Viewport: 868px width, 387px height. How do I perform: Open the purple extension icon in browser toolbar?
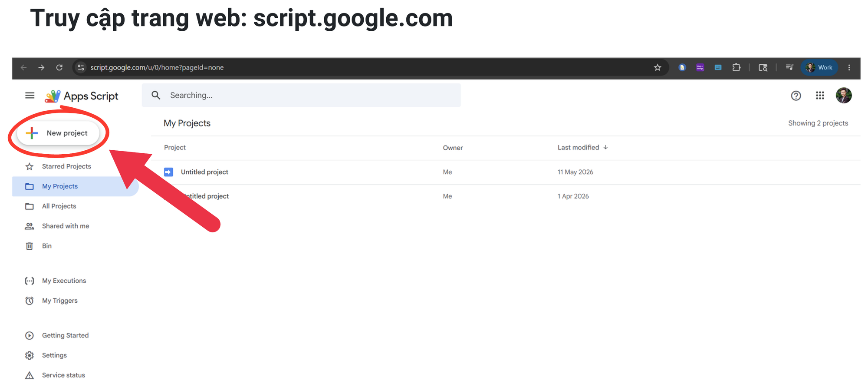[x=700, y=67]
